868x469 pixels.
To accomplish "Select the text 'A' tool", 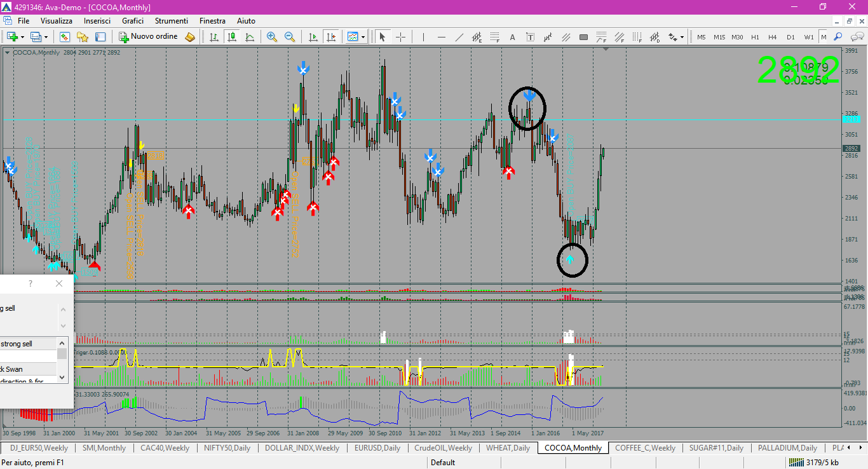I will 512,37.
